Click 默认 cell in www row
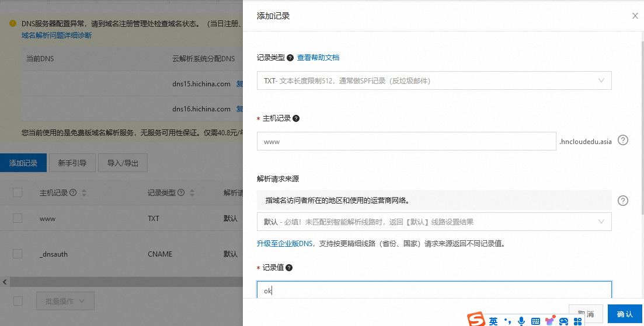This screenshot has width=644, height=326. click(x=231, y=219)
